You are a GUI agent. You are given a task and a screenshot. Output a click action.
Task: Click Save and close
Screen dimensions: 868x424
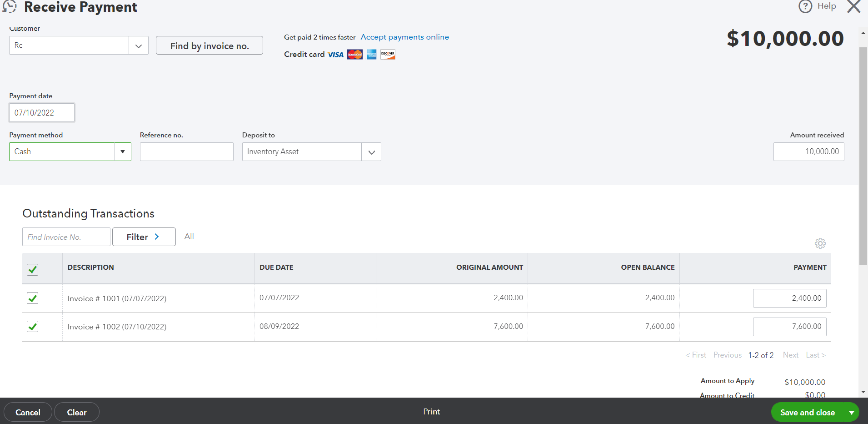(x=807, y=413)
